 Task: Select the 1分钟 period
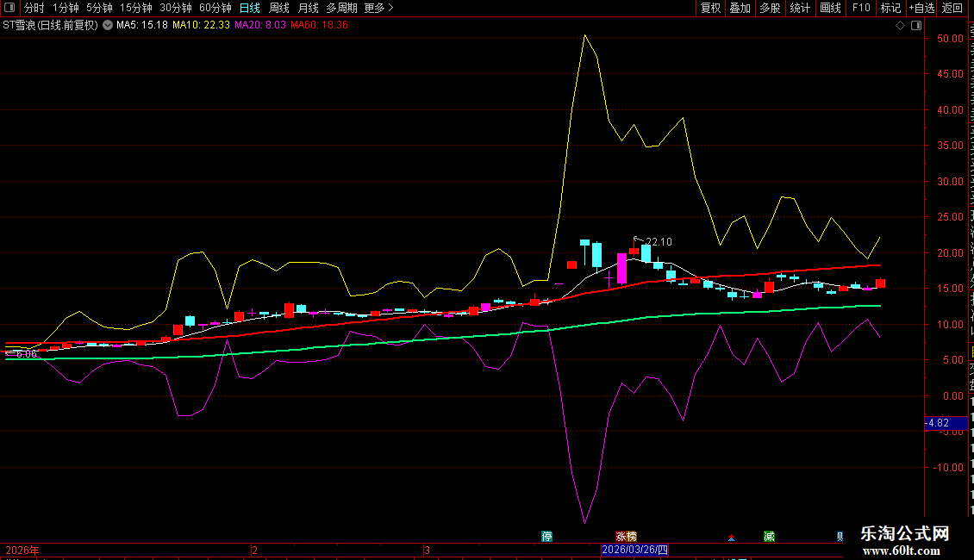coord(66,8)
